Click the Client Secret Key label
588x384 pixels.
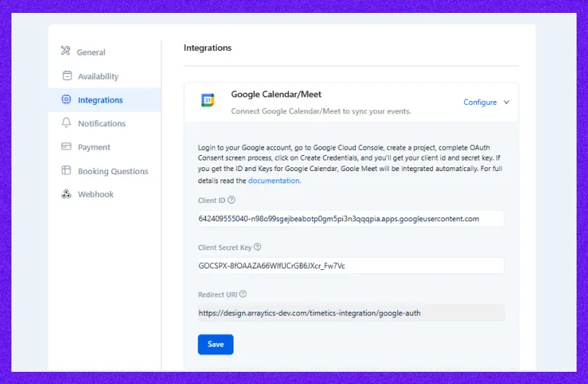click(224, 247)
